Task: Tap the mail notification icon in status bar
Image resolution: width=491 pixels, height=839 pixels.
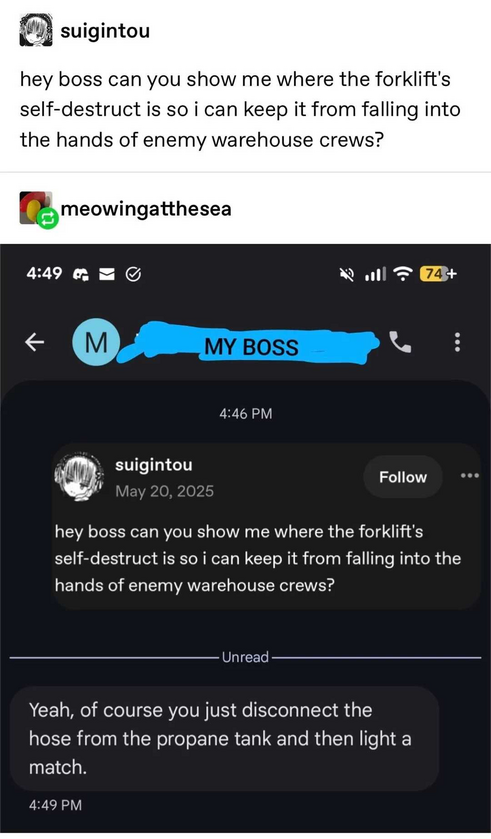Action: point(108,274)
